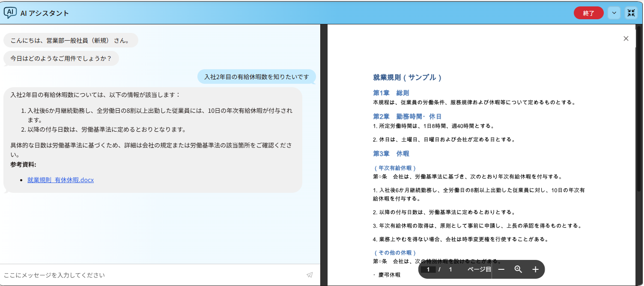Select the page number box in the PDF toolbar
This screenshot has height=286, width=644.
pos(429,269)
